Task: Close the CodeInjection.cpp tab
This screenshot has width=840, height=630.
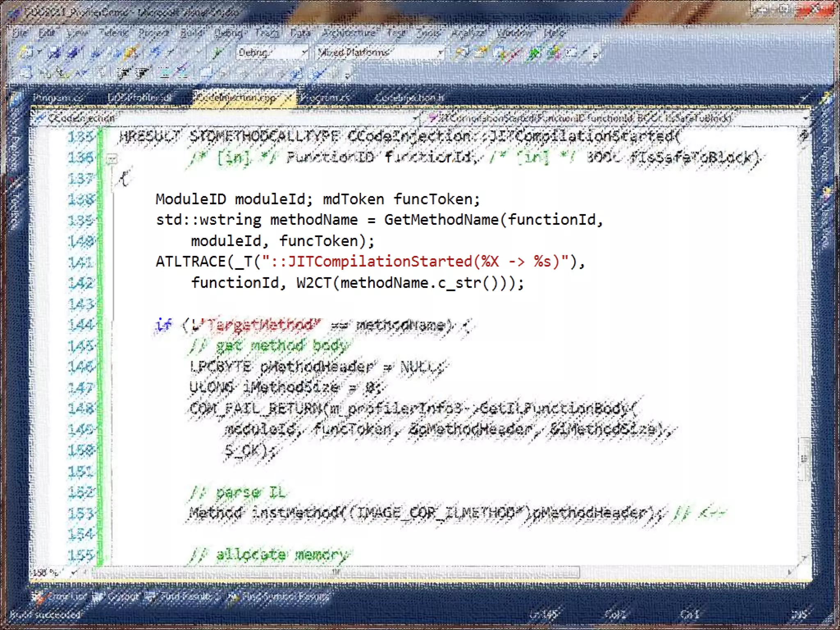Action: click(289, 98)
